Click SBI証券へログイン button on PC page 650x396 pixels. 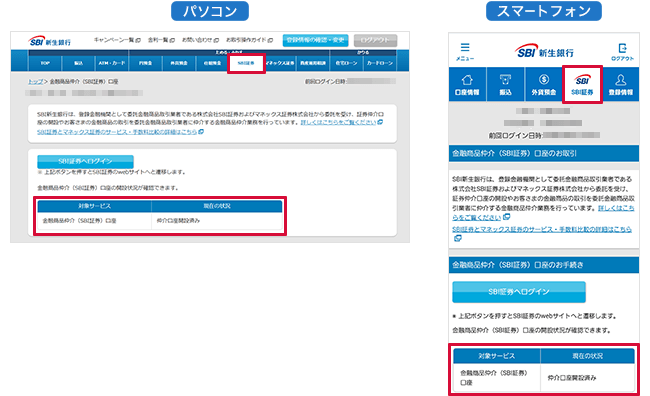click(x=85, y=161)
